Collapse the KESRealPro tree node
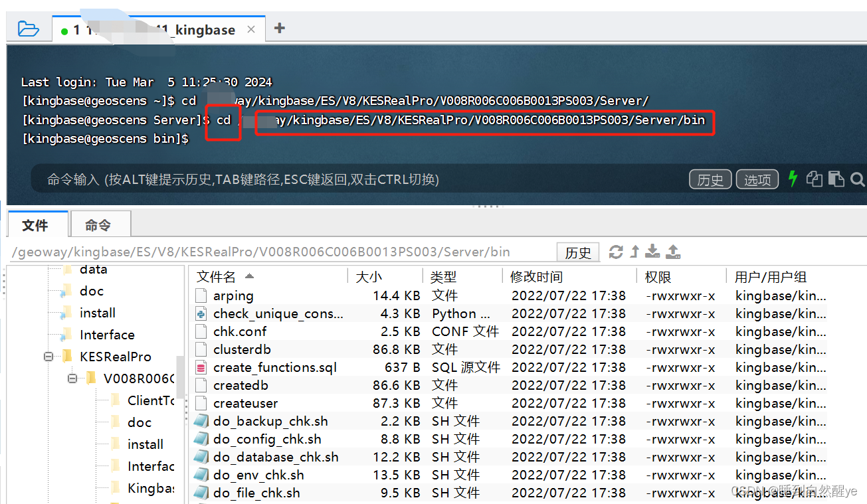867x504 pixels. tap(48, 356)
